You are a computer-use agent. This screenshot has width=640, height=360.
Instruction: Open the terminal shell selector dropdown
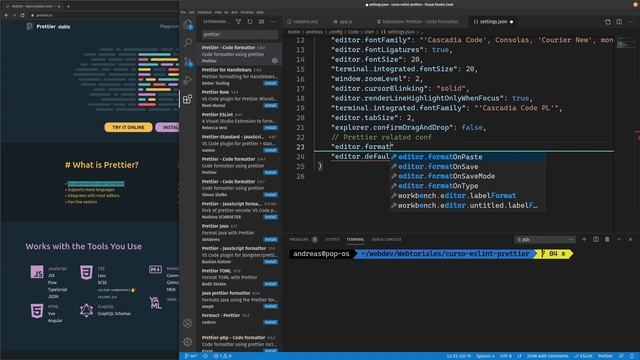tap(545, 240)
